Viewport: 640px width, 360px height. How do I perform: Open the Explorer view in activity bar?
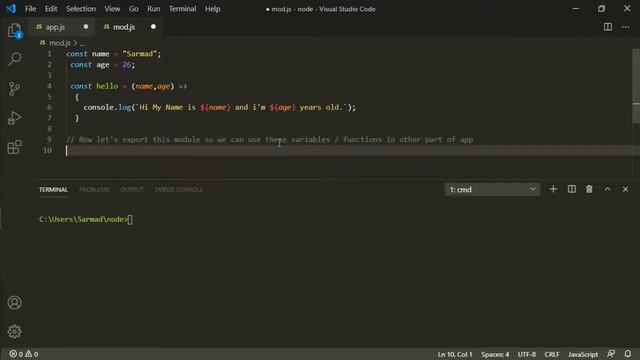pos(14,31)
